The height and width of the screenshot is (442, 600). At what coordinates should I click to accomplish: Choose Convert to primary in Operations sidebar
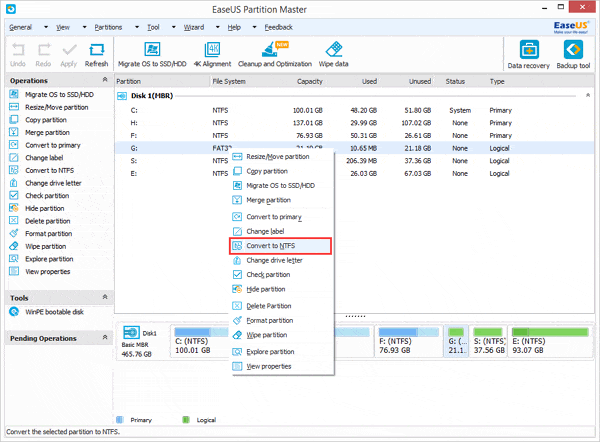53,145
